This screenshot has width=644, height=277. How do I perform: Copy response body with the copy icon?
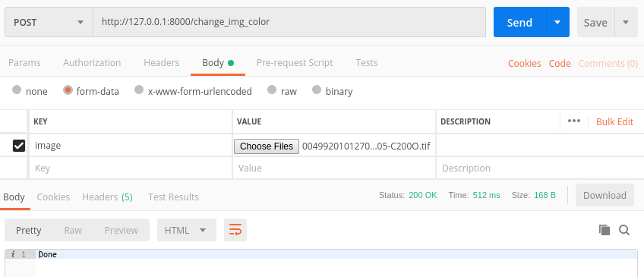click(x=605, y=230)
